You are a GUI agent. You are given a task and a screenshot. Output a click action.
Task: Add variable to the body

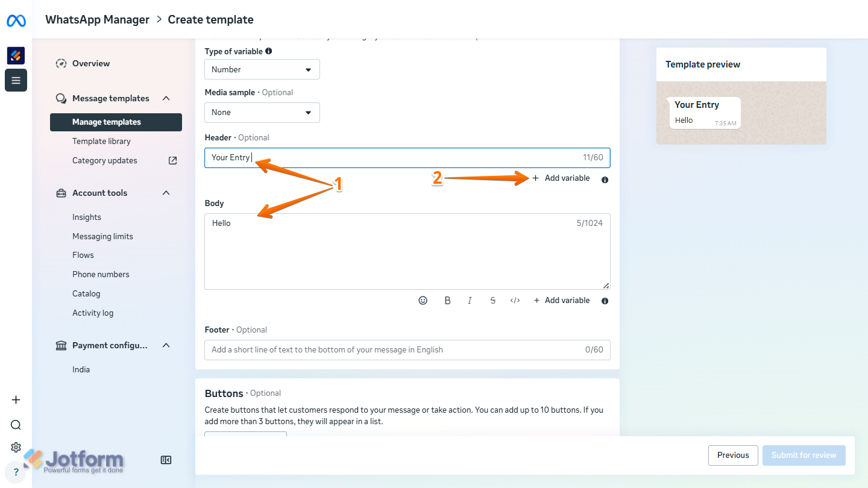pyautogui.click(x=561, y=300)
